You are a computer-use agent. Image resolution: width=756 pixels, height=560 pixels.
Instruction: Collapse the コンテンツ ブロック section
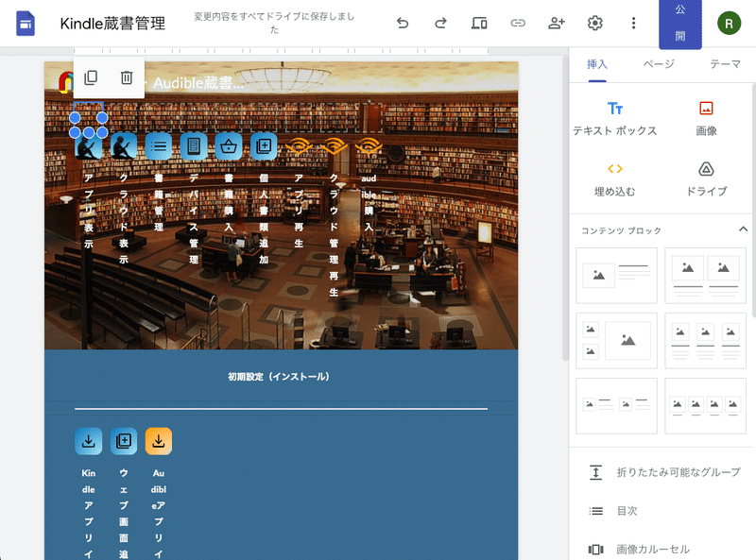pyautogui.click(x=743, y=229)
